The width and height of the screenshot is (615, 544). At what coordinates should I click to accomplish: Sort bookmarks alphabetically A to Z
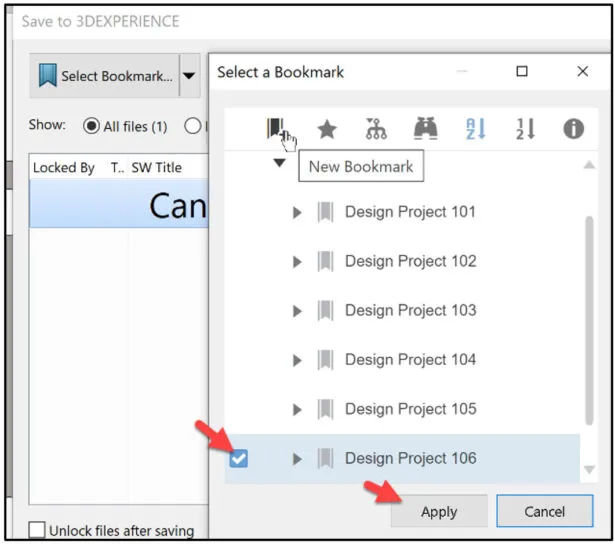(475, 129)
